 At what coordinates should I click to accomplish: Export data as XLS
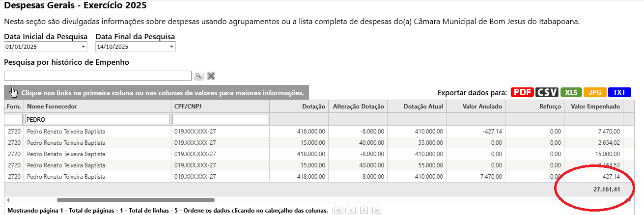[571, 92]
